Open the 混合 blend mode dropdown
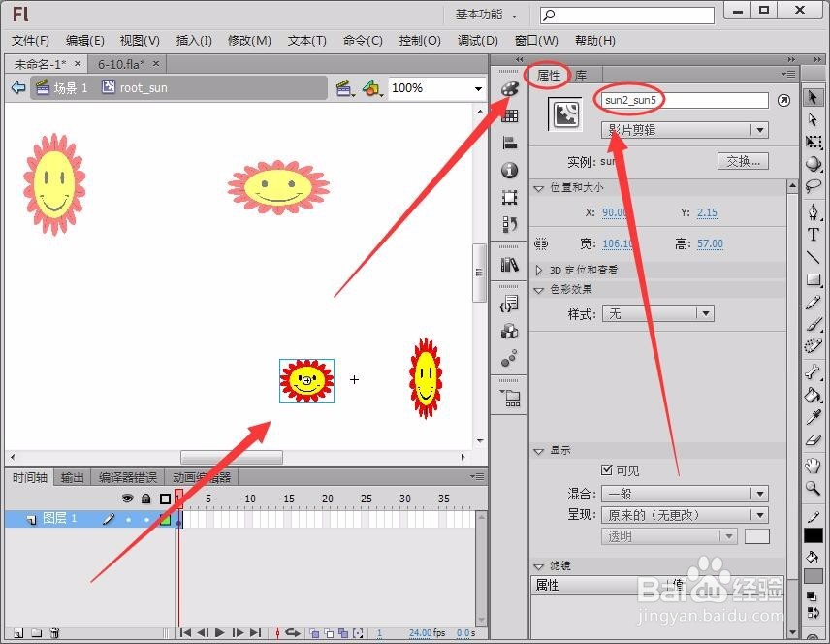The width and height of the screenshot is (830, 644). (x=684, y=493)
